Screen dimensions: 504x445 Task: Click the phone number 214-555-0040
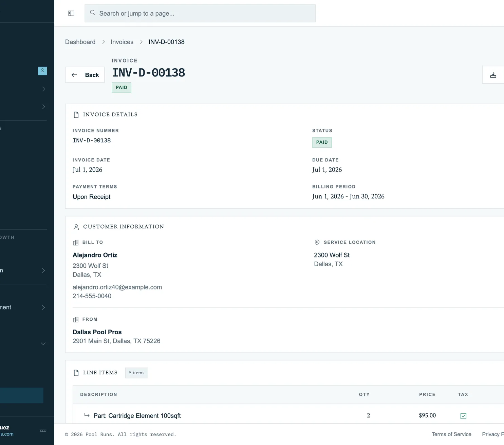pos(92,296)
